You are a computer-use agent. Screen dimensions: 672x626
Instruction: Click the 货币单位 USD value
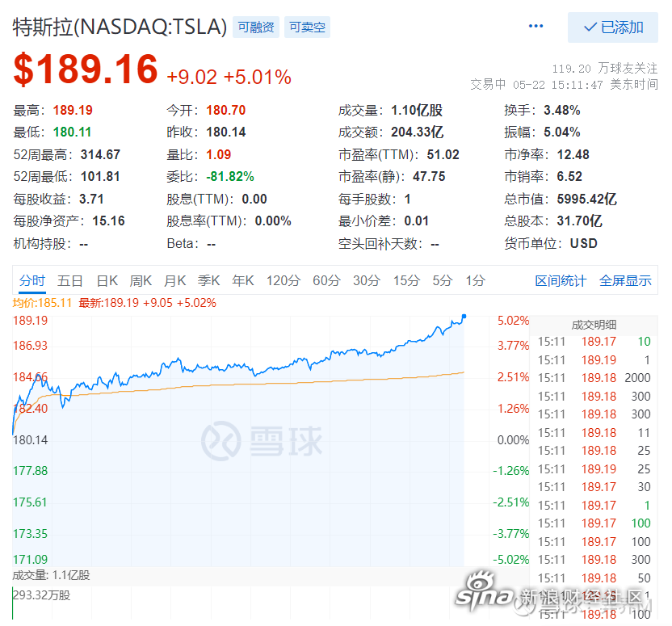(x=583, y=243)
